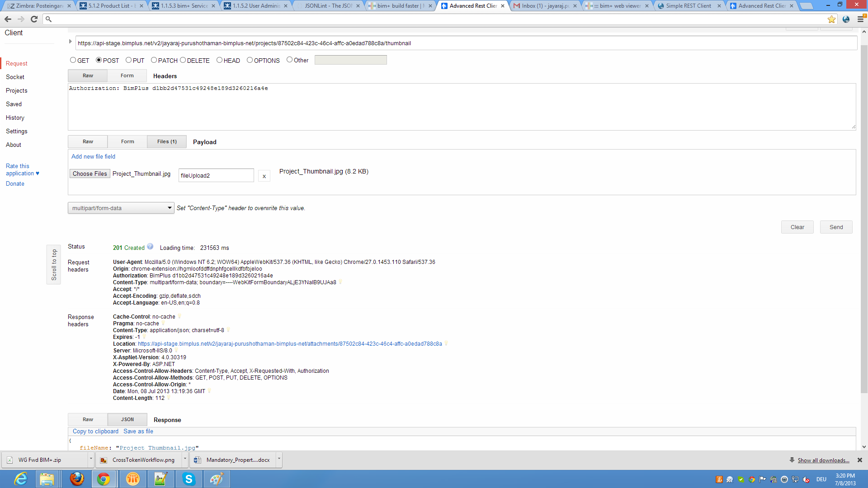Image resolution: width=868 pixels, height=488 pixels.
Task: Open the Files (1) payload tab
Action: (167, 141)
